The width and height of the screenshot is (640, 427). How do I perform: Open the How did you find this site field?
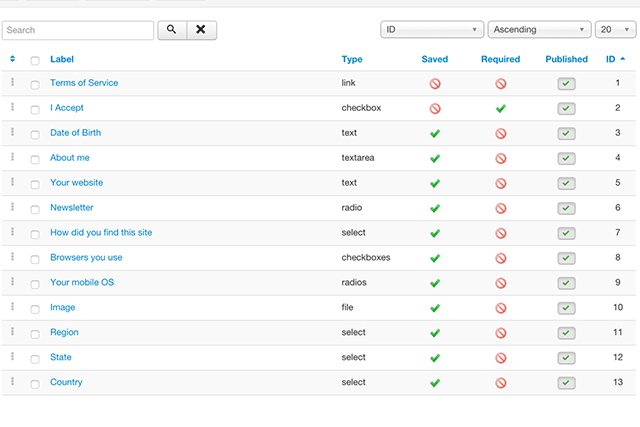[x=101, y=232]
